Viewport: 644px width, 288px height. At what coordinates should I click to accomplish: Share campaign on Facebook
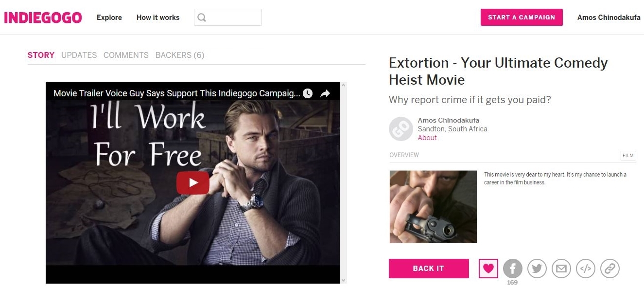click(512, 268)
